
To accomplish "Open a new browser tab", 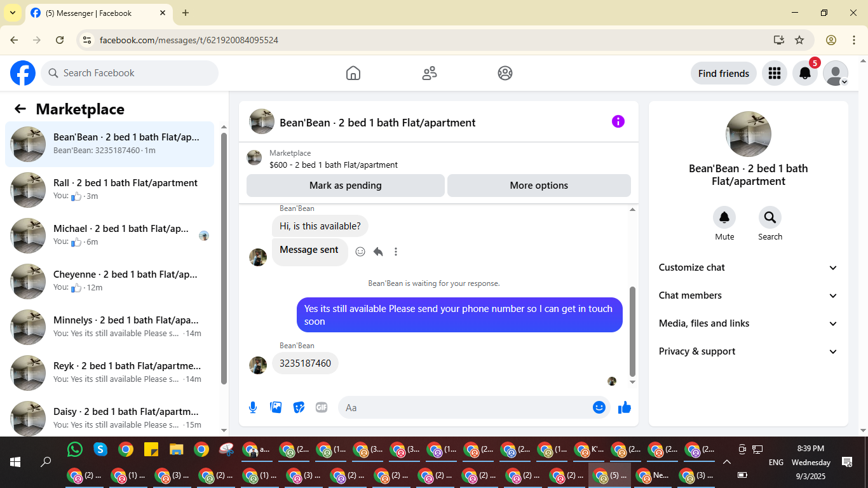I will point(186,13).
